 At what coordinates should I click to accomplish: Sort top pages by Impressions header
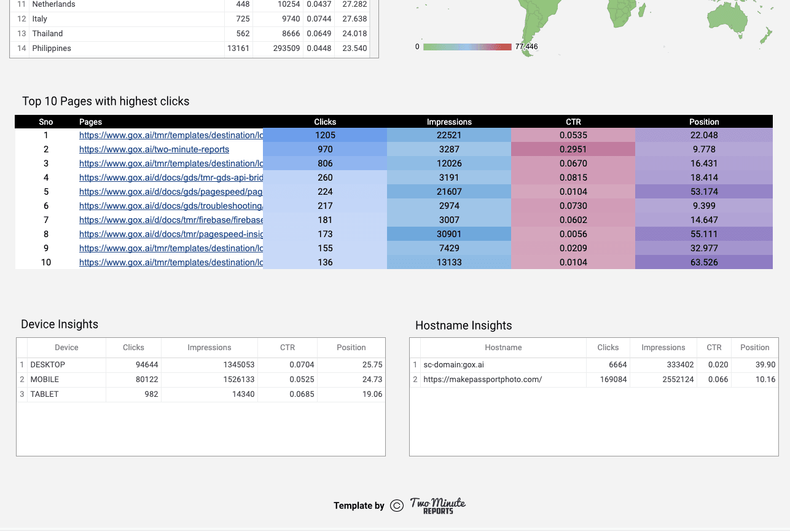pos(449,122)
